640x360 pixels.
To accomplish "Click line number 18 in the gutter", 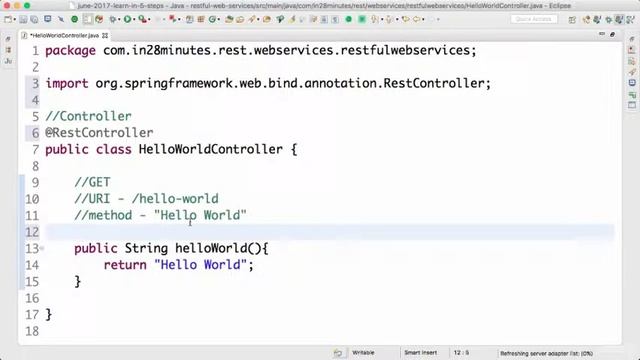I will [x=32, y=331].
